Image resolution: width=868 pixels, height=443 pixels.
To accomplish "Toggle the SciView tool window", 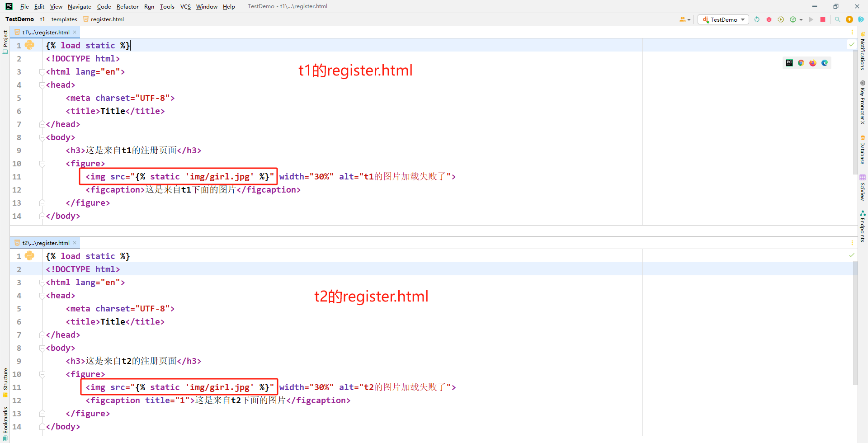I will click(863, 188).
